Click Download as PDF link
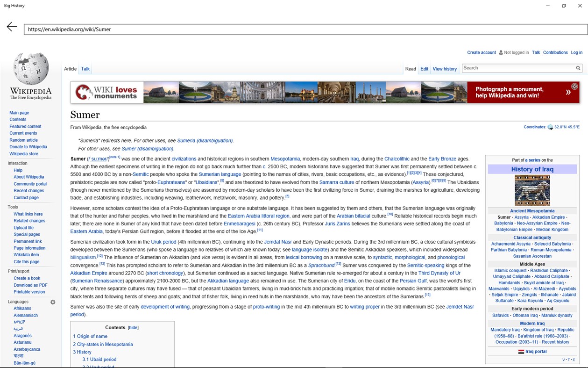This screenshot has width=588, height=368. pyautogui.click(x=30, y=285)
